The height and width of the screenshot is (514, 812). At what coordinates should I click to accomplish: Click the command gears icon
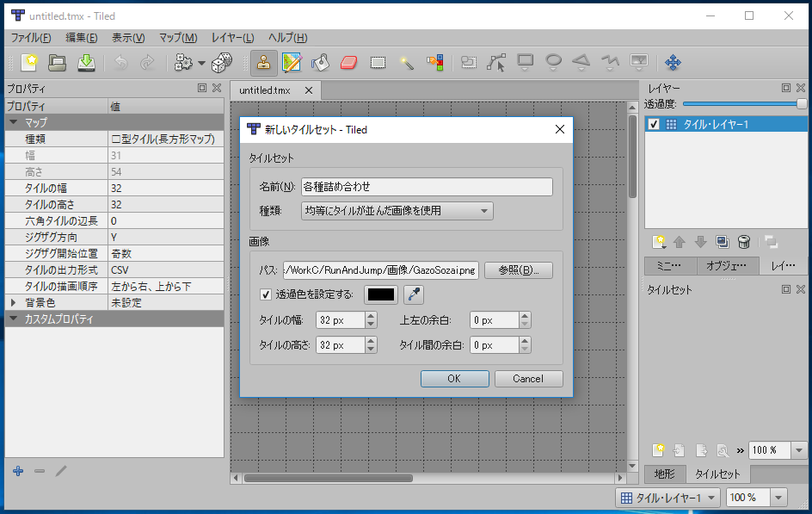click(183, 63)
